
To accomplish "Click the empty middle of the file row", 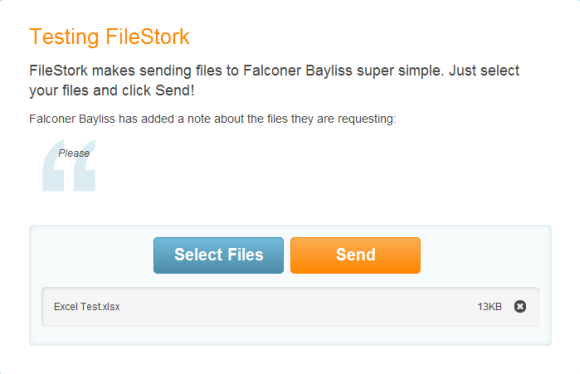I will pos(296,307).
